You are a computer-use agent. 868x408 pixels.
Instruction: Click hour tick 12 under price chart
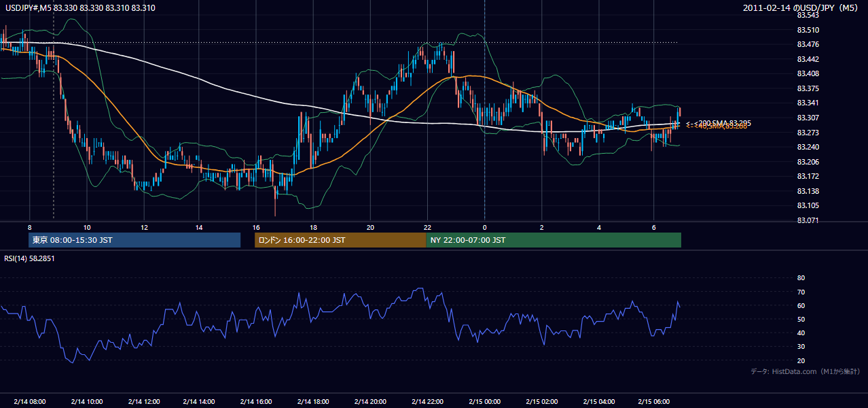[143, 227]
